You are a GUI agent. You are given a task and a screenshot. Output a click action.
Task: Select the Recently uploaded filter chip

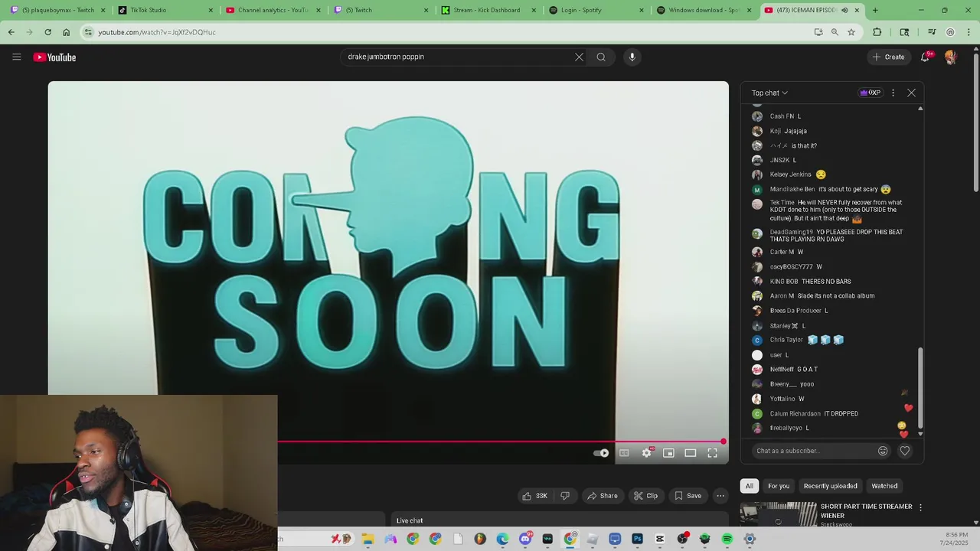tap(830, 486)
